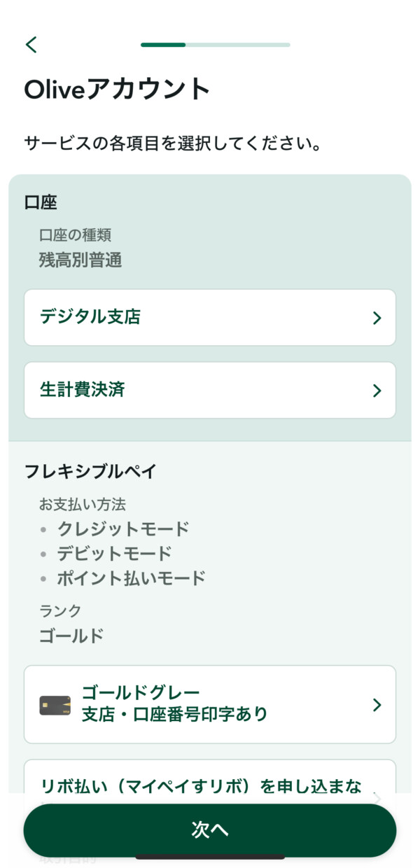This screenshot has width=420, height=868.
Task: Click the chevron on 生計費決済 row
Action: [x=377, y=391]
